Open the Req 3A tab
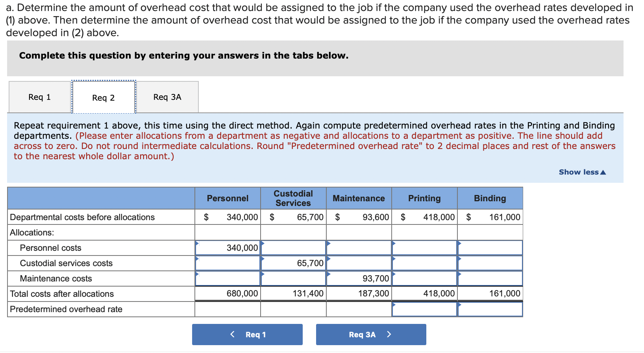The image size is (644, 353). pyautogui.click(x=167, y=97)
